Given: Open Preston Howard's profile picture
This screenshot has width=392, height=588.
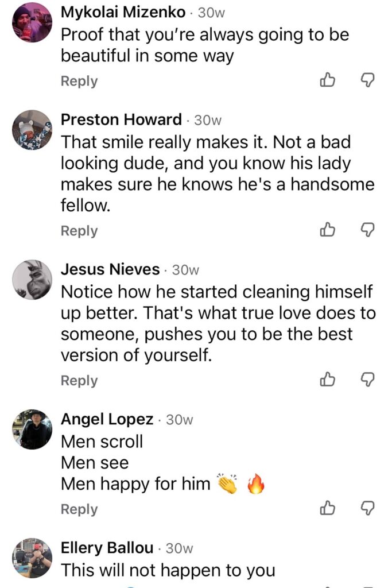Looking at the screenshot, I should tap(32, 130).
